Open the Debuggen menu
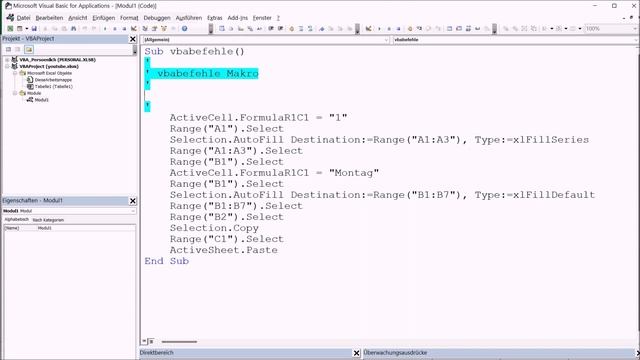 (157, 18)
